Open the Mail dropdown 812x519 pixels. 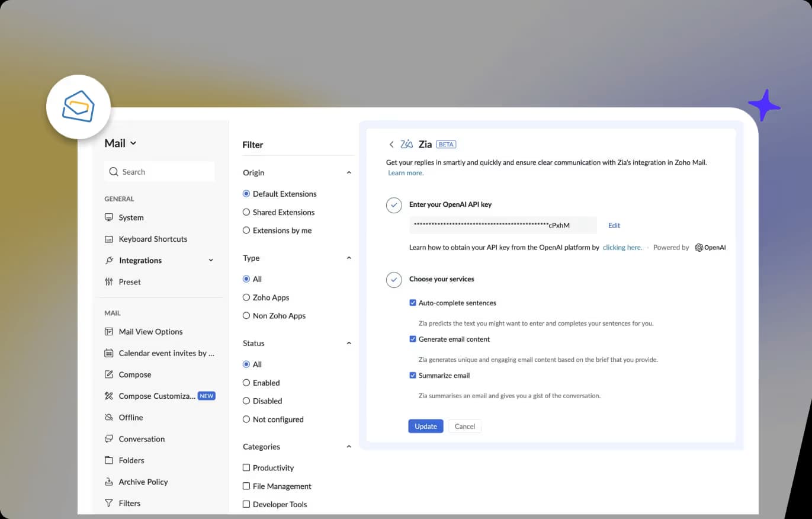tap(121, 143)
